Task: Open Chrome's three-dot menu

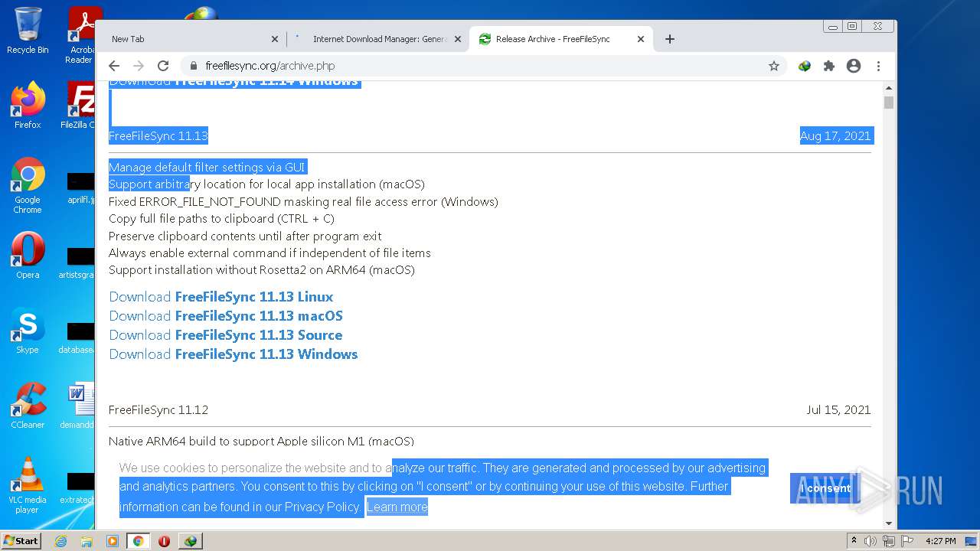Action: [879, 66]
